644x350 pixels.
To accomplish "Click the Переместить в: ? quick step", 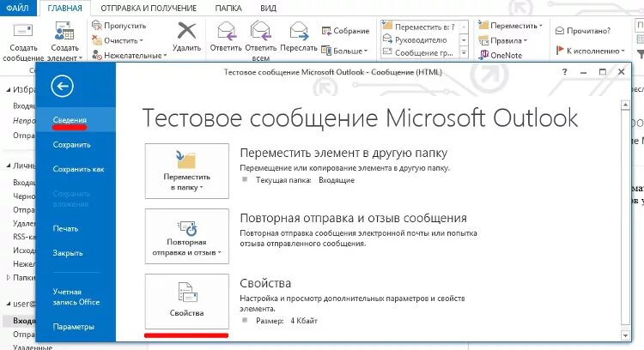I will click(419, 27).
